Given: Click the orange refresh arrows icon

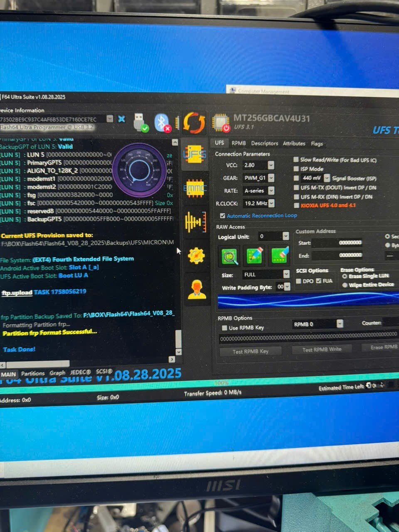Looking at the screenshot, I should pos(194,123).
